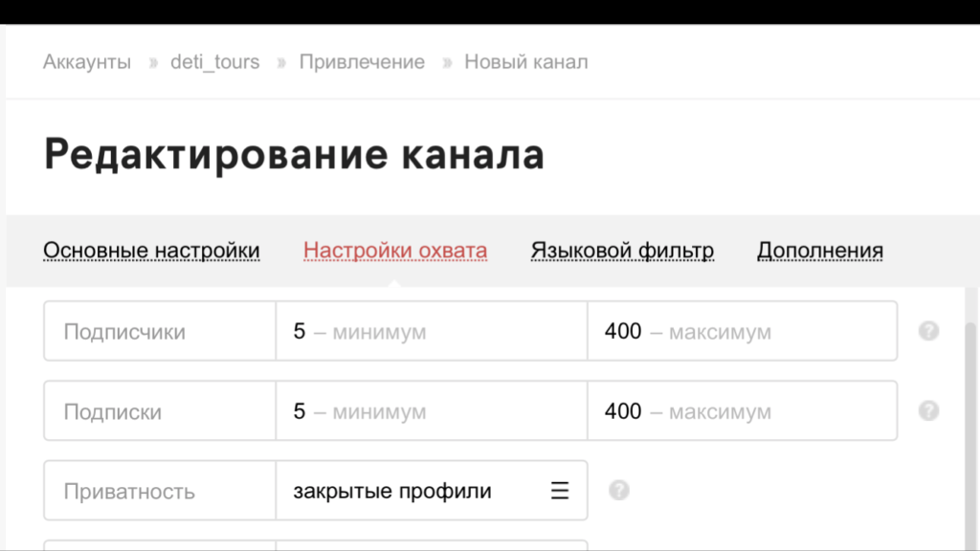Click help icon next to Подписчики row

coord(927,332)
